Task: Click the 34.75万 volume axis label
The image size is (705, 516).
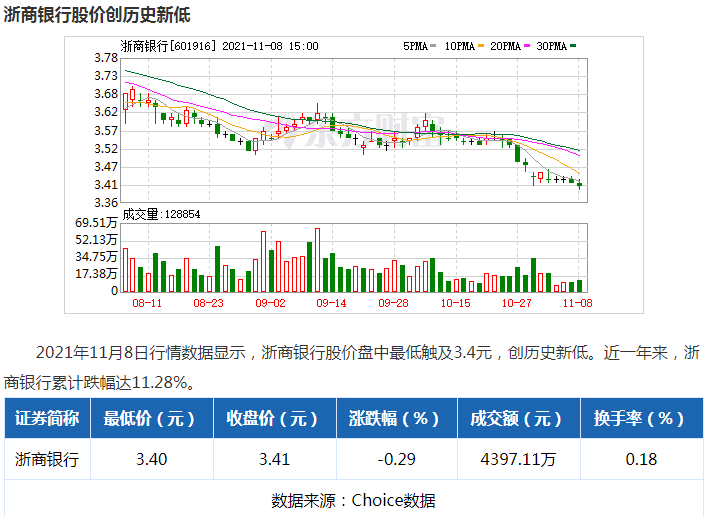Action: 96,257
